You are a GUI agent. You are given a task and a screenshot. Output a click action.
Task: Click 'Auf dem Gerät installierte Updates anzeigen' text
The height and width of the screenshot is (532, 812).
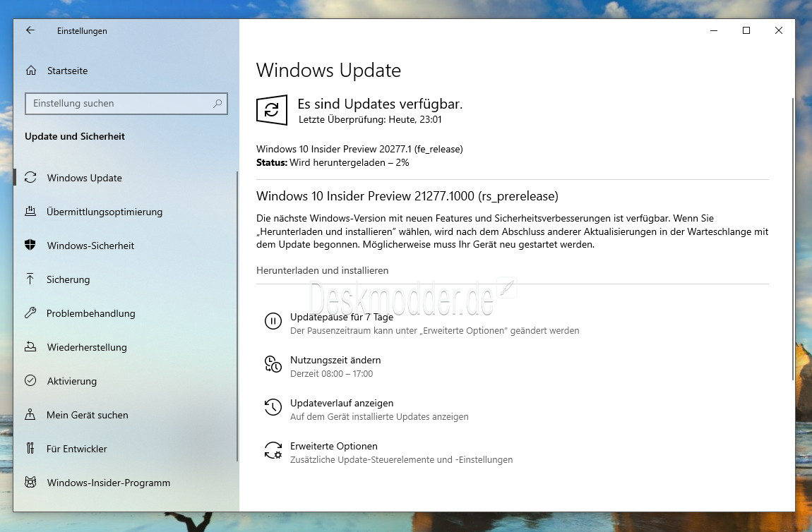[x=379, y=416]
